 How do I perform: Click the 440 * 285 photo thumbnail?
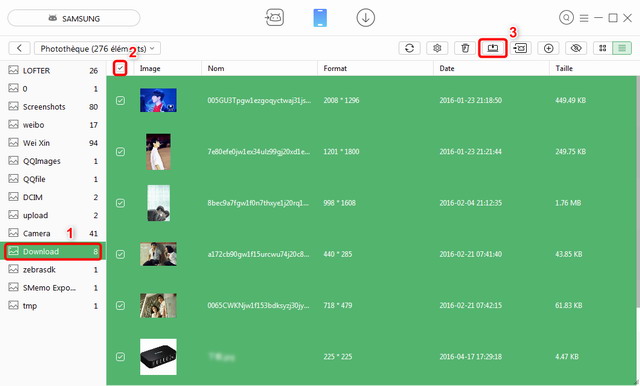pos(158,254)
